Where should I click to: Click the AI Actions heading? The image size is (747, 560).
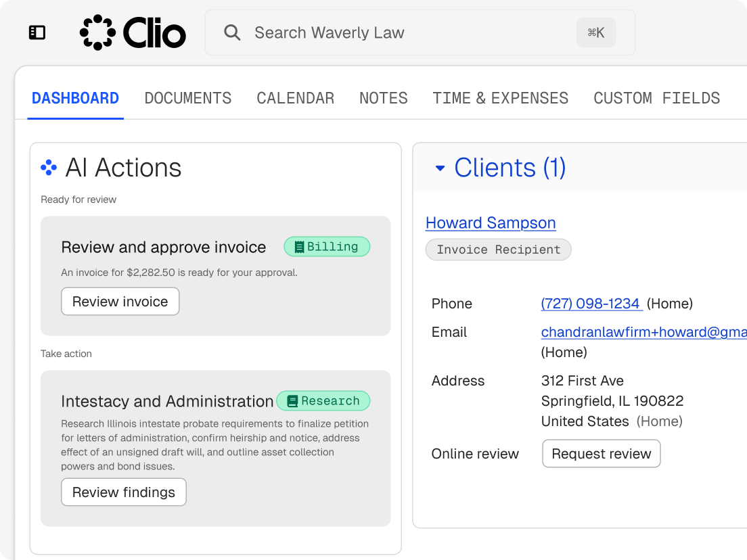pos(123,168)
